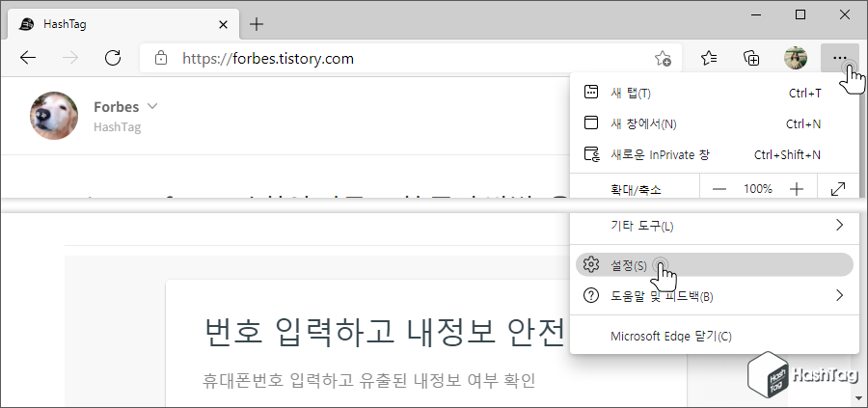Image resolution: width=868 pixels, height=408 pixels.
Task: Click the forward navigation arrow
Action: click(70, 58)
